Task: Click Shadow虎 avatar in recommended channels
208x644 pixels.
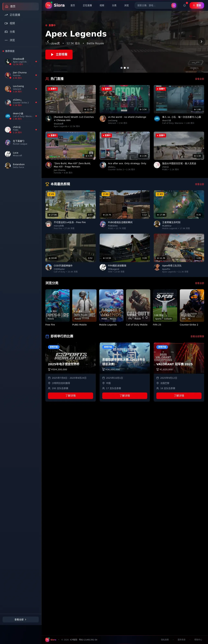Action: coord(8,61)
